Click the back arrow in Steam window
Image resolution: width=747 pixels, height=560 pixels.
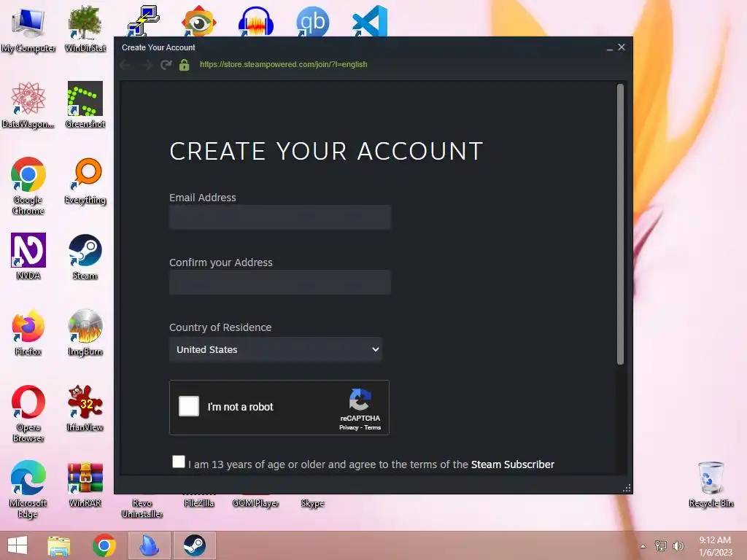tap(125, 65)
